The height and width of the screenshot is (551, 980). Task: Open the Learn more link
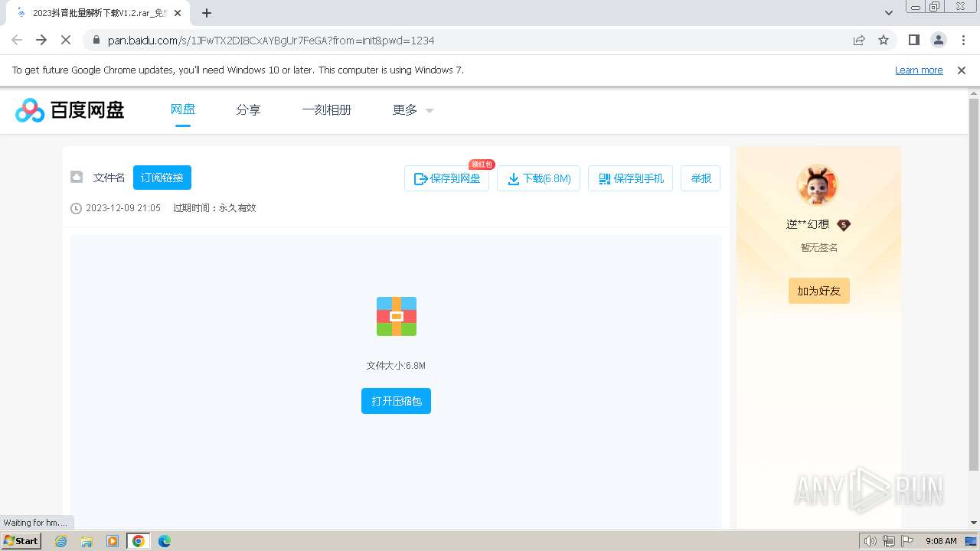919,70
